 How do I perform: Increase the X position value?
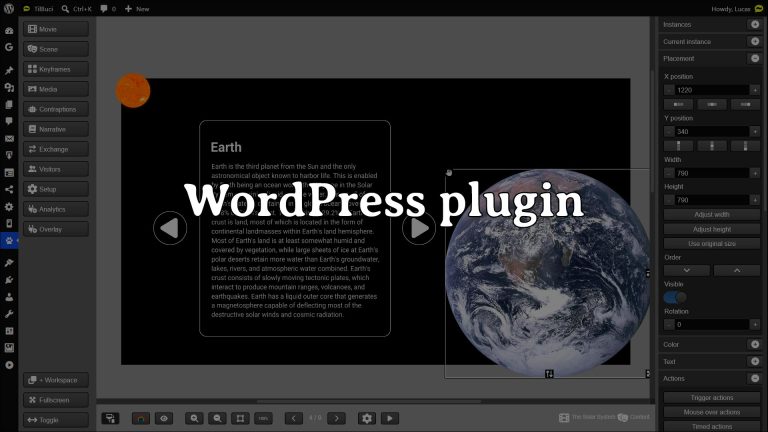[x=755, y=90]
